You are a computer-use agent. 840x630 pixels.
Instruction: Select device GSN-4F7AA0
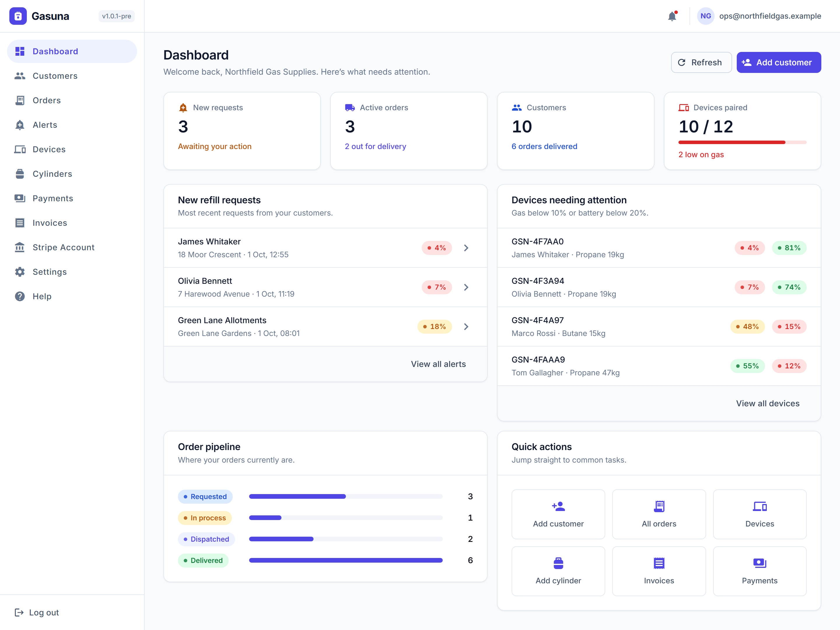[659, 248]
